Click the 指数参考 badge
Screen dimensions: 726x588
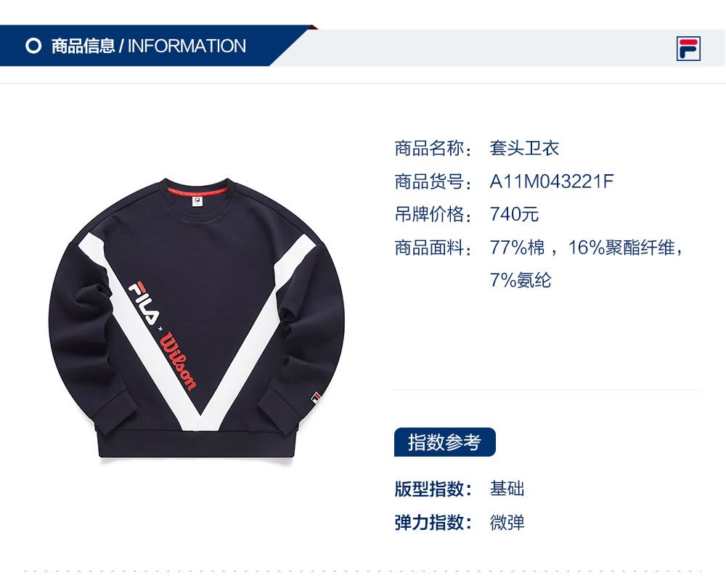(444, 442)
